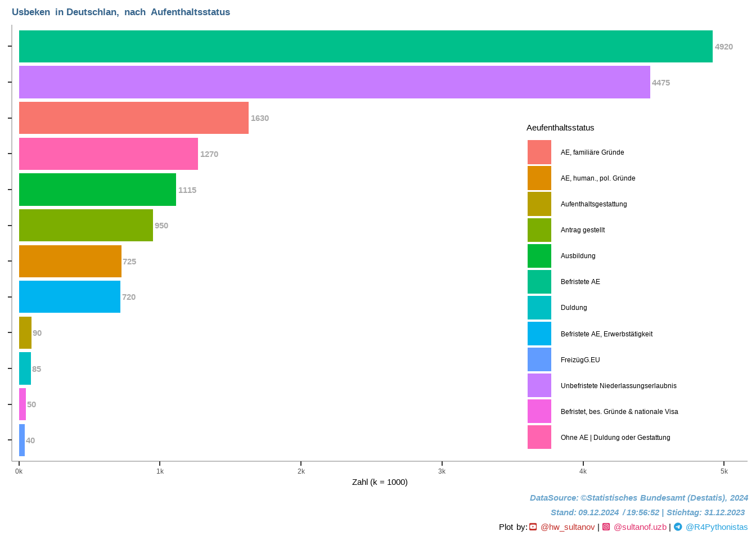Click the 'AE, familiäre Gründe' legend swatch

tap(539, 152)
